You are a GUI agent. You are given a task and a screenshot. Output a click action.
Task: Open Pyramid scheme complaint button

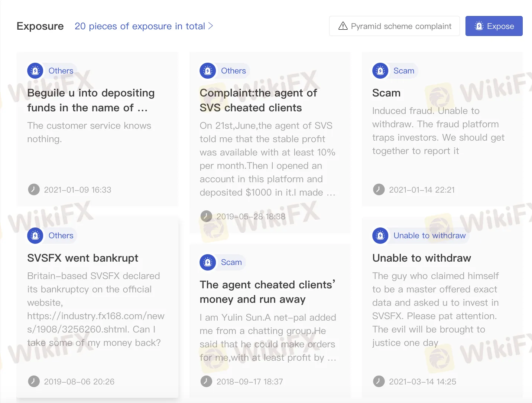click(395, 26)
